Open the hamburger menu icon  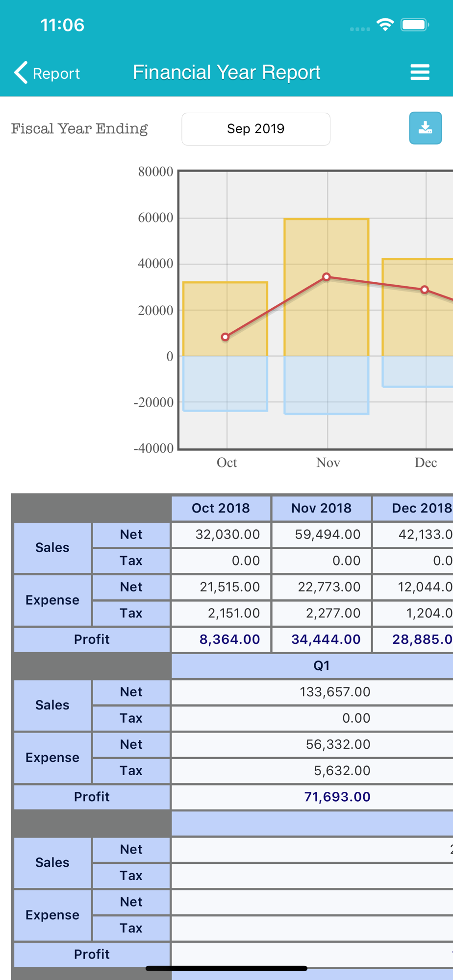point(420,72)
